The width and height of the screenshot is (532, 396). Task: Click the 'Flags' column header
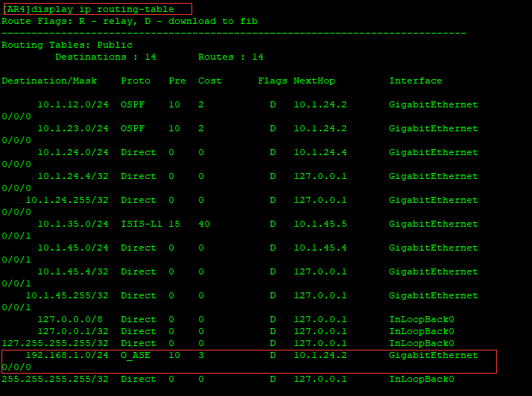click(x=273, y=81)
